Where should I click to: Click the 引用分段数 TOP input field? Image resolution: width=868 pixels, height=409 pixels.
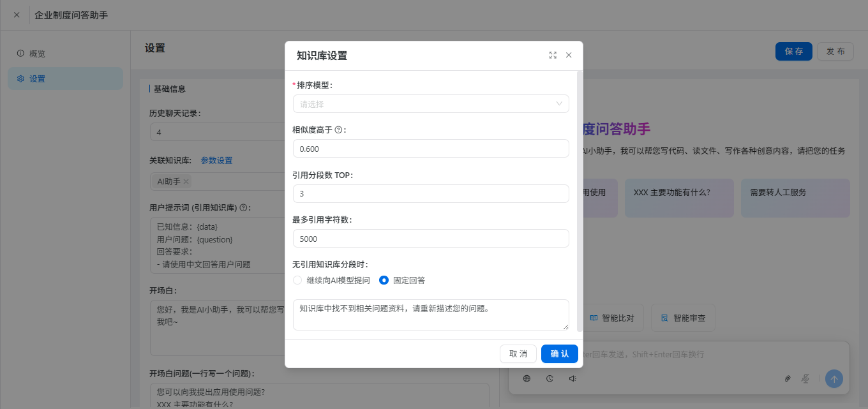coord(431,193)
